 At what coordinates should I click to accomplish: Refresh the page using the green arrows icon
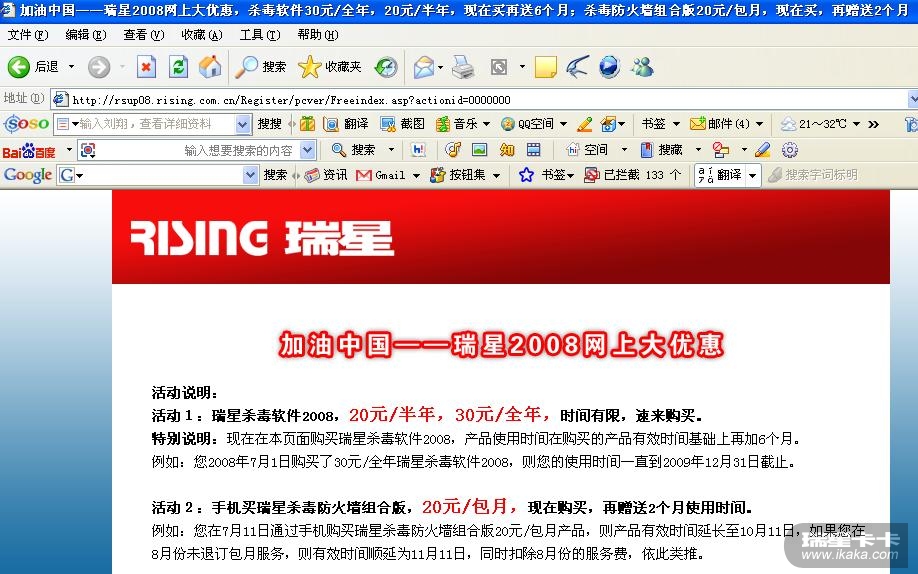point(178,67)
